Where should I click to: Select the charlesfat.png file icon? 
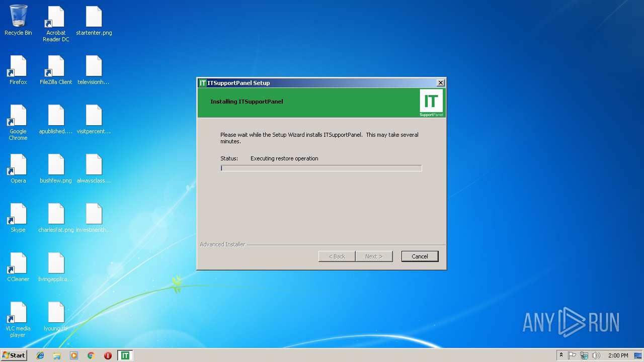[x=56, y=218]
